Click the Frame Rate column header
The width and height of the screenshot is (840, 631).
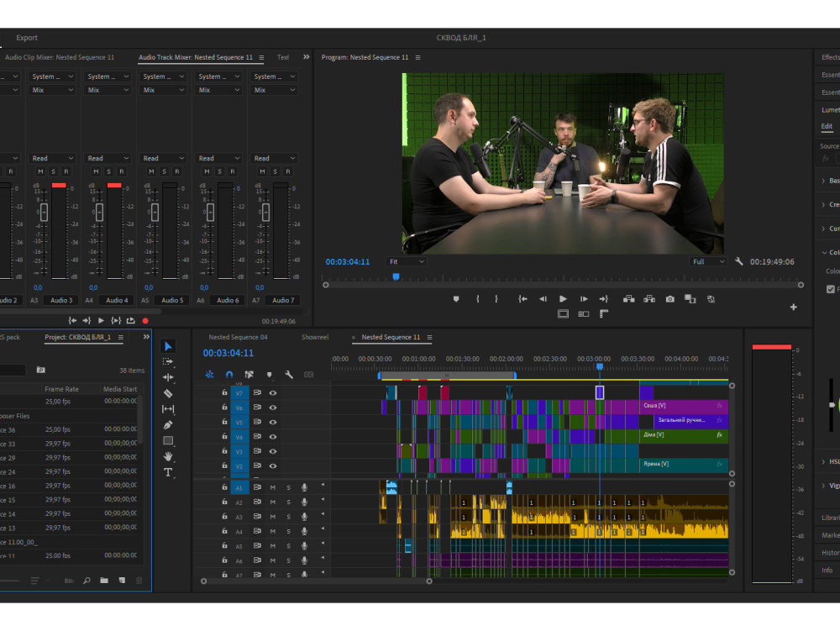(x=61, y=389)
